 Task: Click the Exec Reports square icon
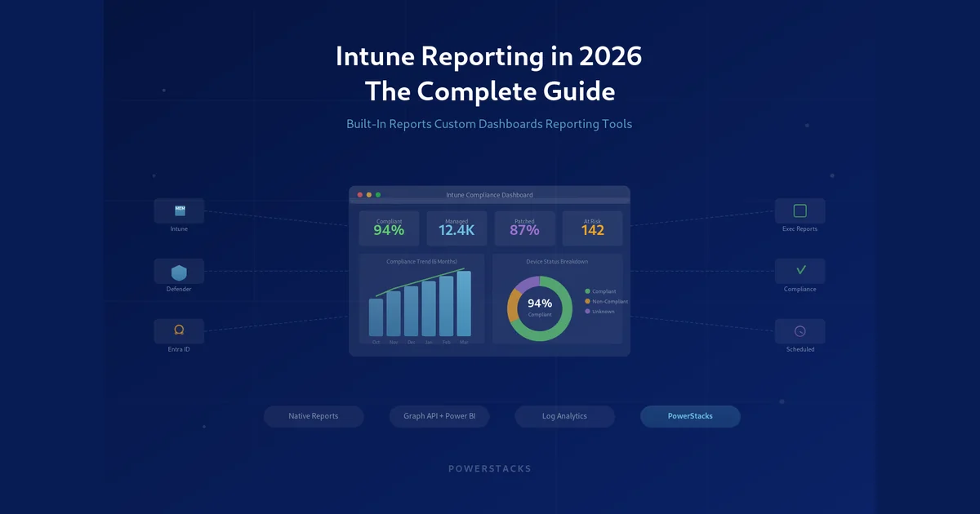pyautogui.click(x=800, y=211)
